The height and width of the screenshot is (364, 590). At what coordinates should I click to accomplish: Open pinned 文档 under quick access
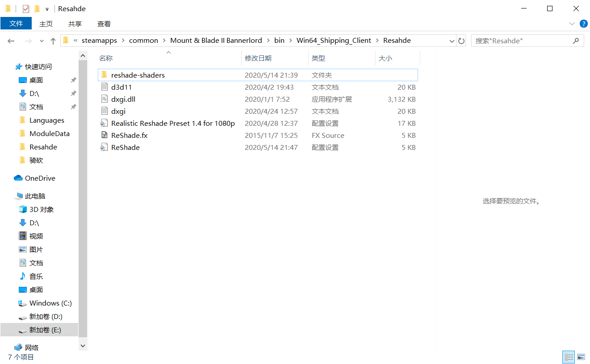[36, 107]
